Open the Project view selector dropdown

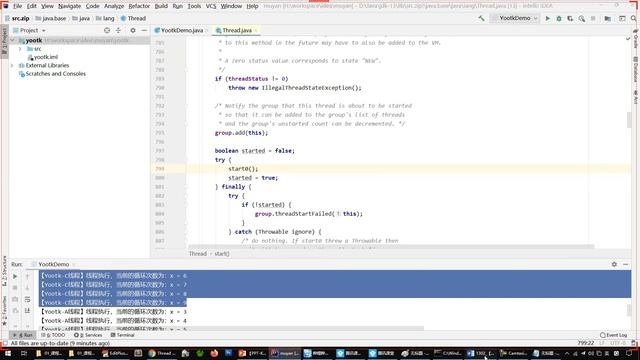(x=29, y=30)
